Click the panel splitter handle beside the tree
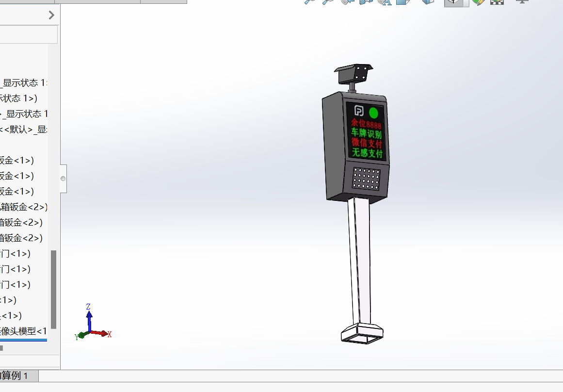This screenshot has width=563, height=392. tap(63, 179)
